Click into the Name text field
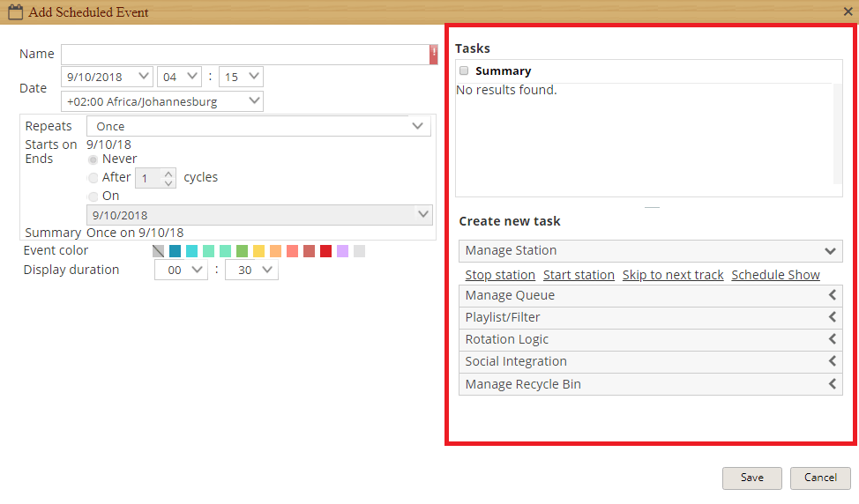The image size is (859, 504). pyautogui.click(x=245, y=54)
